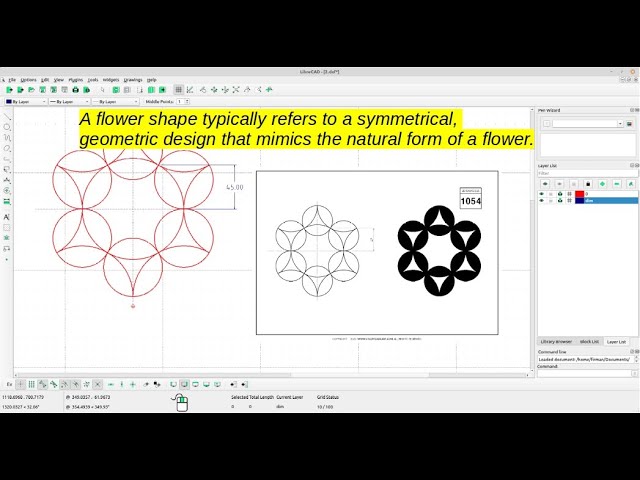Toggle visibility eye of layer 0
This screenshot has width=640, height=480.
(x=542, y=194)
